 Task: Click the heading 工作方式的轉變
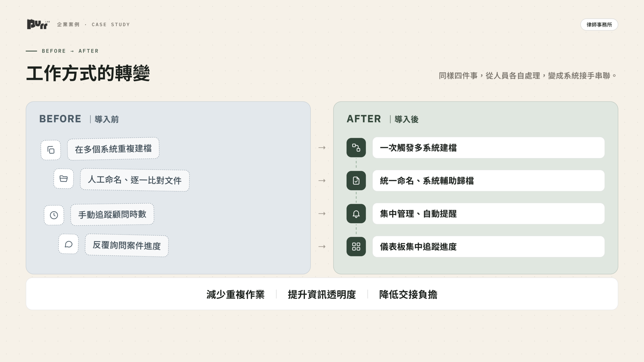[x=88, y=73]
